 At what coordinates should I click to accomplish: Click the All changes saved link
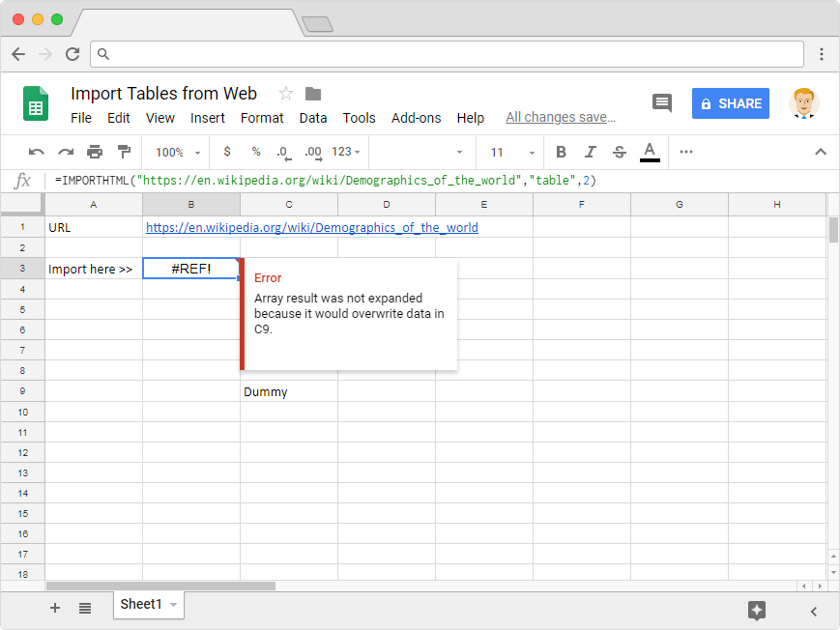561,117
